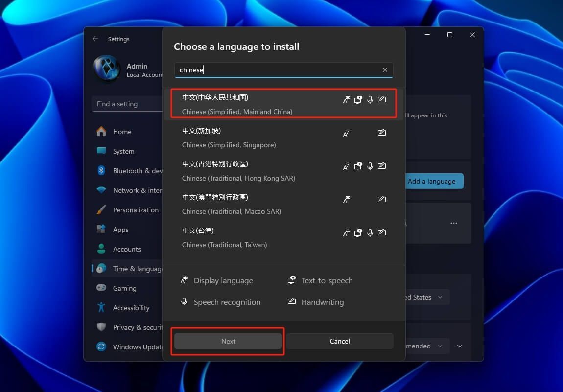Click handwriting icon for Macao SAR
The height and width of the screenshot is (392, 563).
(382, 199)
